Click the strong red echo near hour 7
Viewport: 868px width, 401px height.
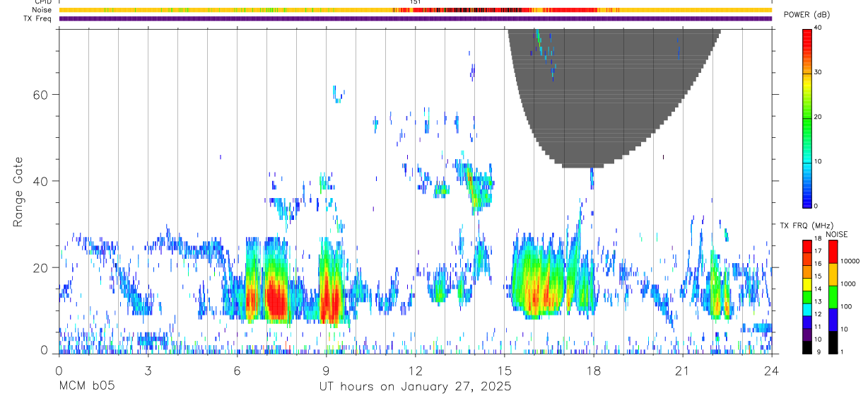click(276, 301)
